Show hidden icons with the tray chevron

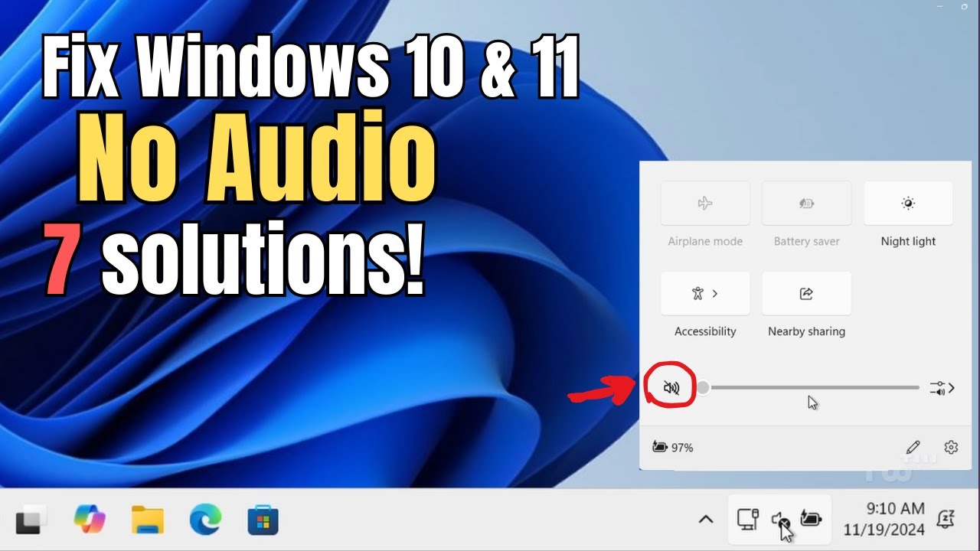point(706,520)
